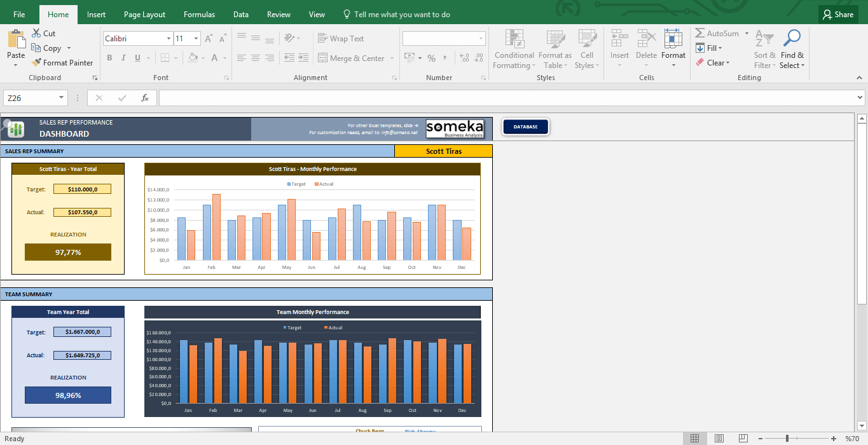Open the Borders button in Font group
Screen dimensions: 868x445
tap(165, 58)
